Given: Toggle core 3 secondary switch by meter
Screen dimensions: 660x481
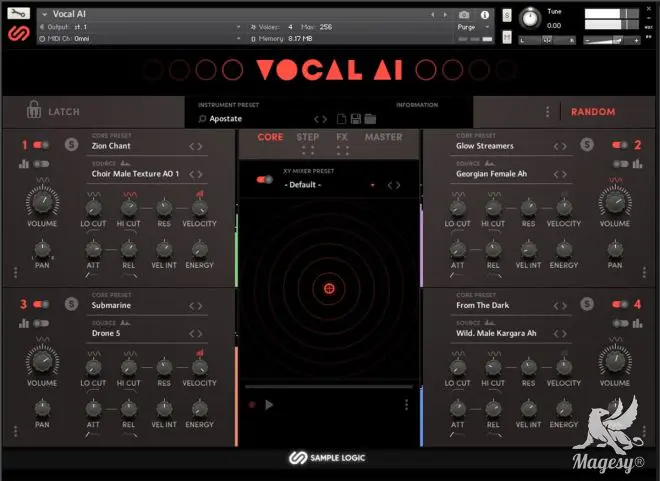Looking at the screenshot, I should pos(41,323).
